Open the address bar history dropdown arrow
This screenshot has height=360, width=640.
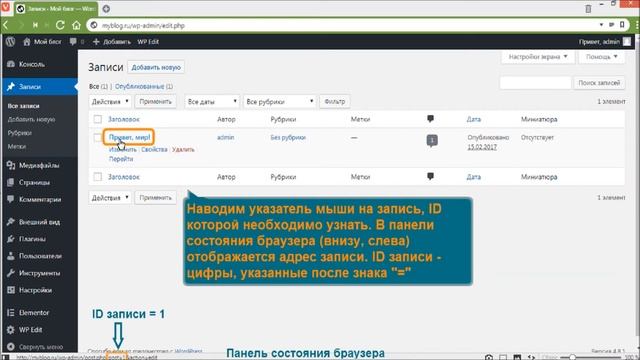pyautogui.click(x=601, y=25)
